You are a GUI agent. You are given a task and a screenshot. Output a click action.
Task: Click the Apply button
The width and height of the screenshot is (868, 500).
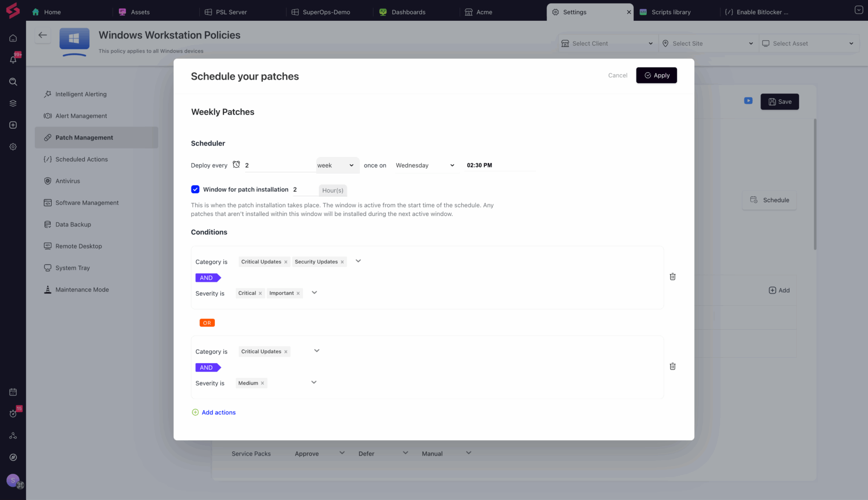pos(656,75)
